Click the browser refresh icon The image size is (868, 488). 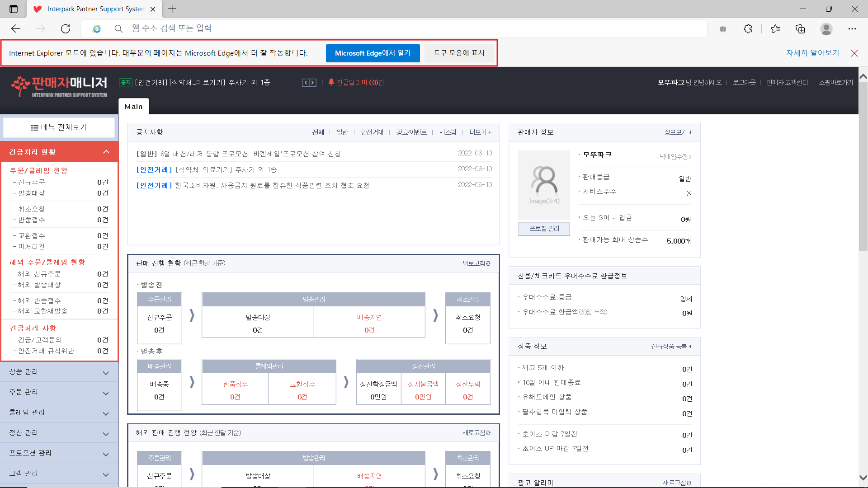point(66,29)
